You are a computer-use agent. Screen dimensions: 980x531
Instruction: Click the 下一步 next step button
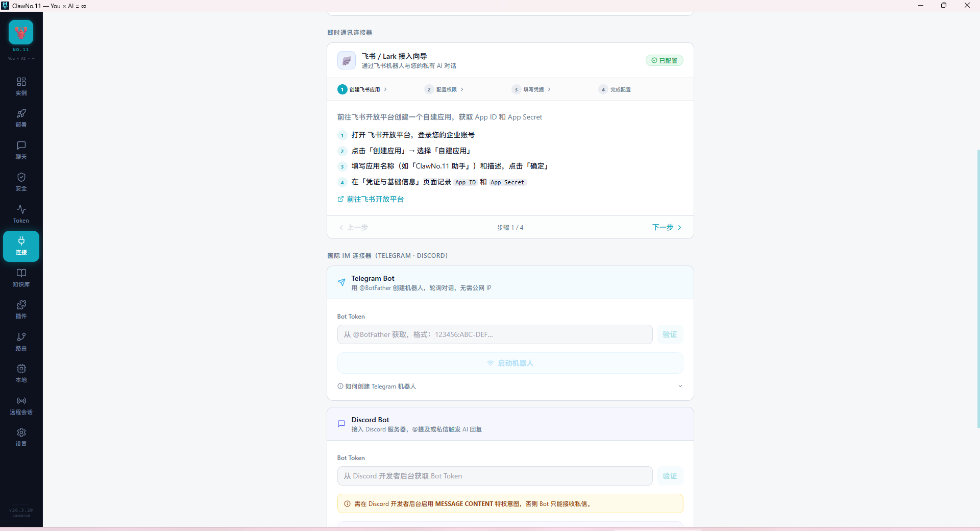coord(667,227)
